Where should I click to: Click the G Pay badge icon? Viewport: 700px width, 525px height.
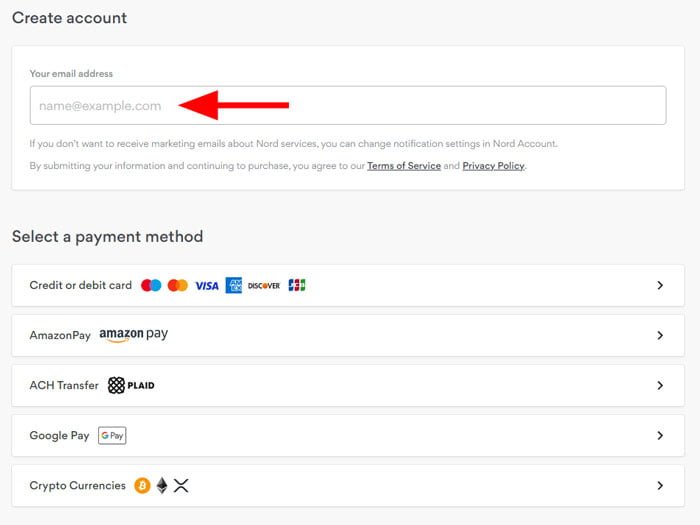(x=112, y=435)
